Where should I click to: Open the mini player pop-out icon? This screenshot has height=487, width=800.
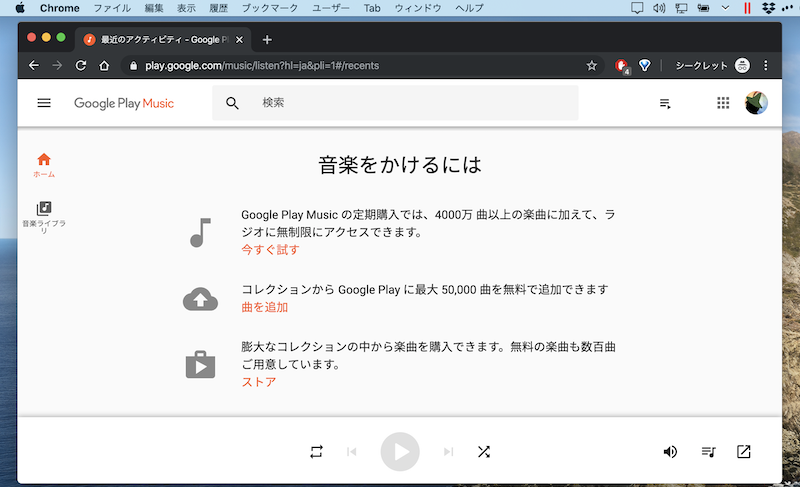click(744, 452)
